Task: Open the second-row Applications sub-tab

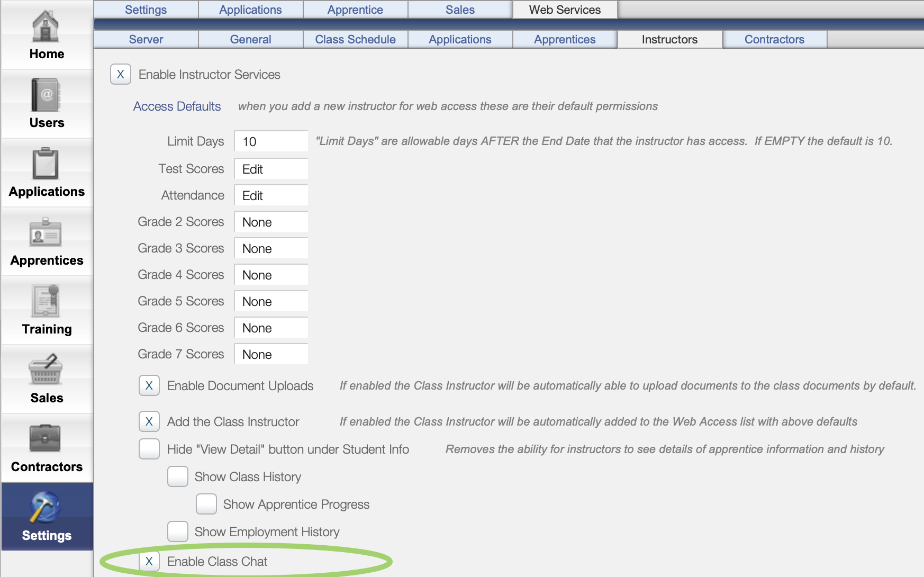Action: 460,39
